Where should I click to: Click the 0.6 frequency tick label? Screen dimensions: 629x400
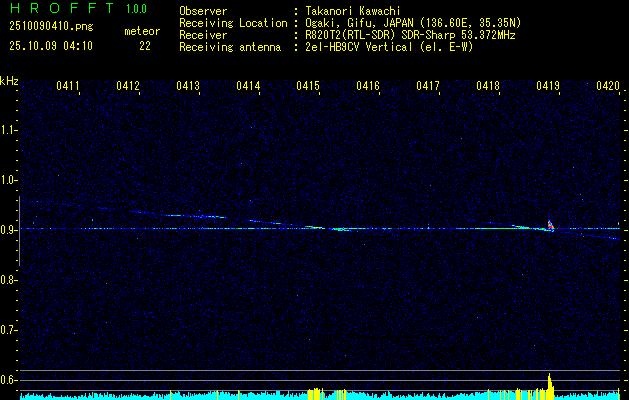(9, 380)
